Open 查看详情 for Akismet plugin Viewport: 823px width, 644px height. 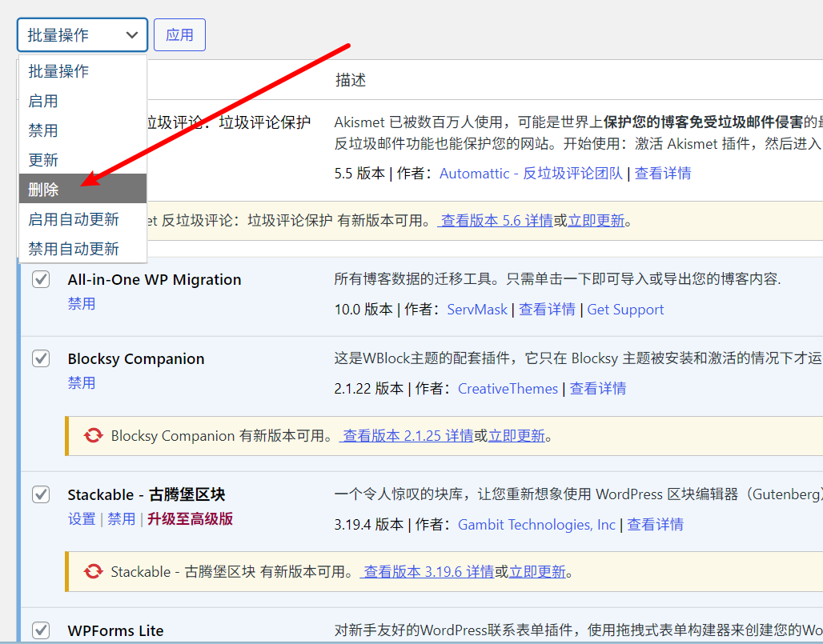click(663, 174)
